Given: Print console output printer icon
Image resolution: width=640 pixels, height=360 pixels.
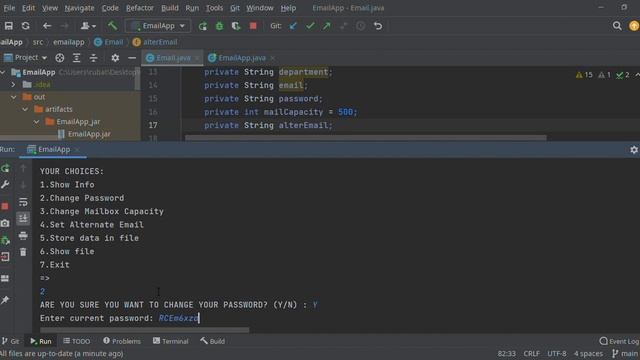Looking at the screenshot, I should pyautogui.click(x=23, y=236).
